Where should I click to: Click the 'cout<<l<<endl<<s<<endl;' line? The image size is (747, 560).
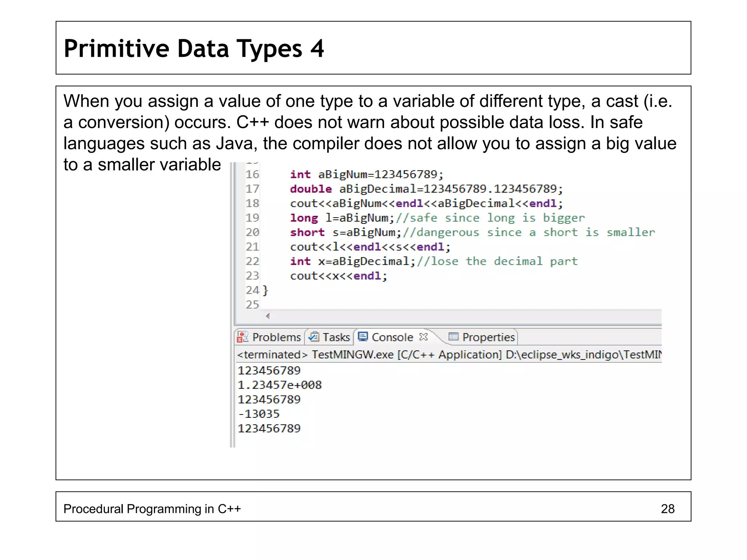pos(370,247)
